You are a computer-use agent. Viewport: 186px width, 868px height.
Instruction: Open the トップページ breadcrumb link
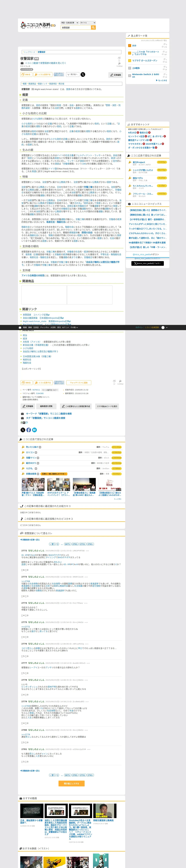tap(29, 52)
